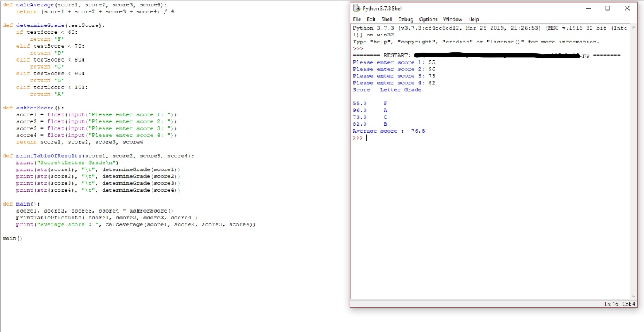This screenshot has width=644, height=332.
Task: Click the '96.0 A' result row
Action: point(370,111)
